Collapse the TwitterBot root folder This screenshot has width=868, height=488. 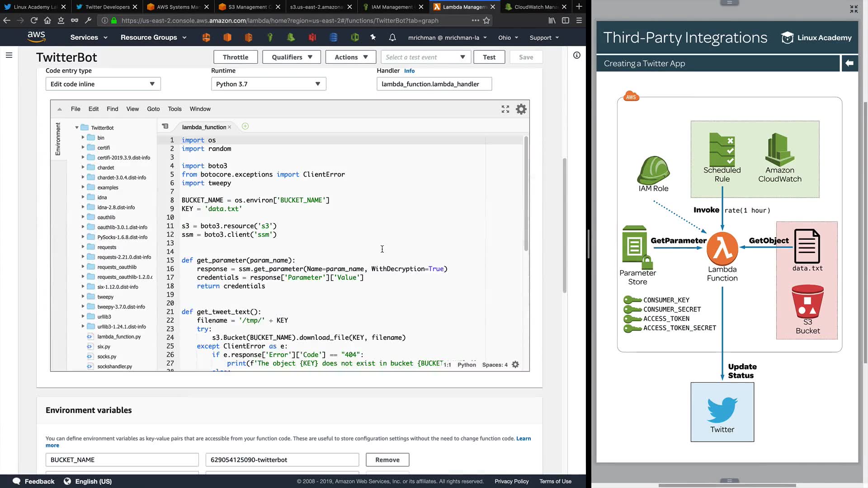click(77, 128)
